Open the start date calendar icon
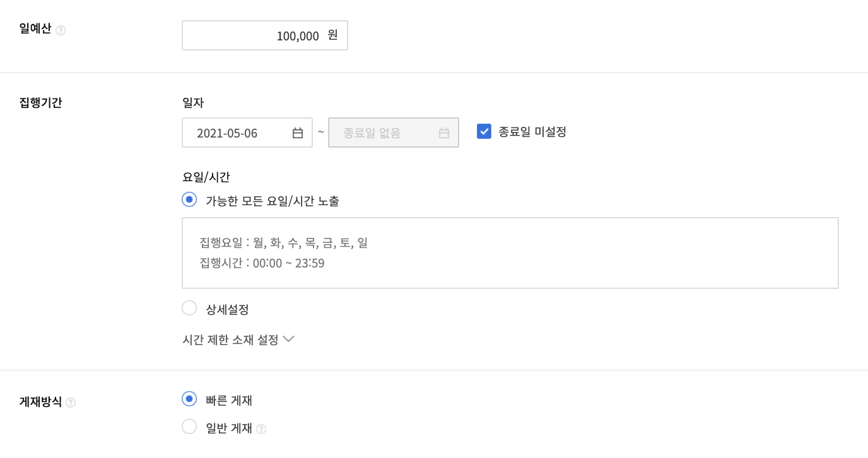This screenshot has height=458, width=868. [298, 133]
